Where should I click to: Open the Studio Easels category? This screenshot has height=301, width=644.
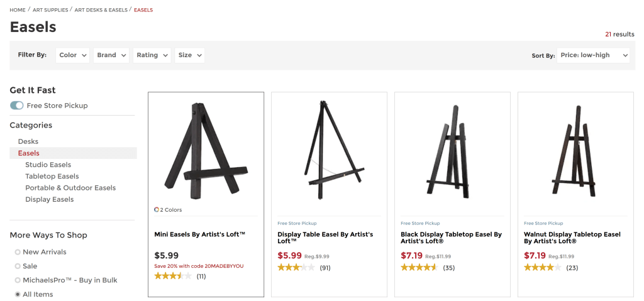[48, 165]
